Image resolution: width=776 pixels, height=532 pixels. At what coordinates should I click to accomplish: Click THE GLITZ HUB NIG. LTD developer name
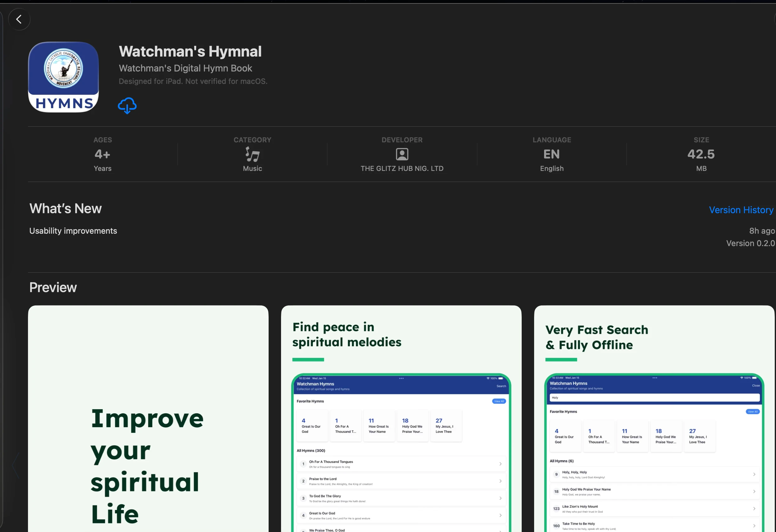402,168
